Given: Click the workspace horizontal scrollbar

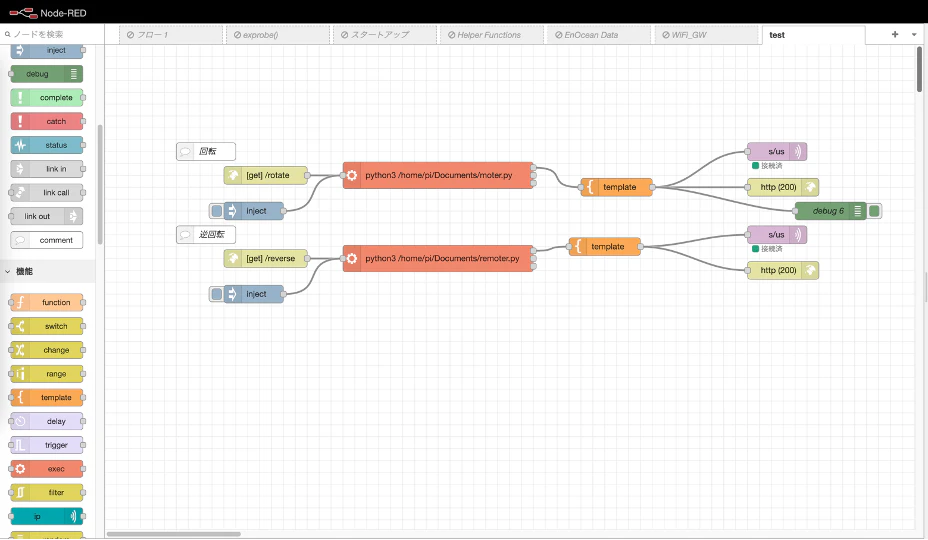Looking at the screenshot, I should pos(173,534).
